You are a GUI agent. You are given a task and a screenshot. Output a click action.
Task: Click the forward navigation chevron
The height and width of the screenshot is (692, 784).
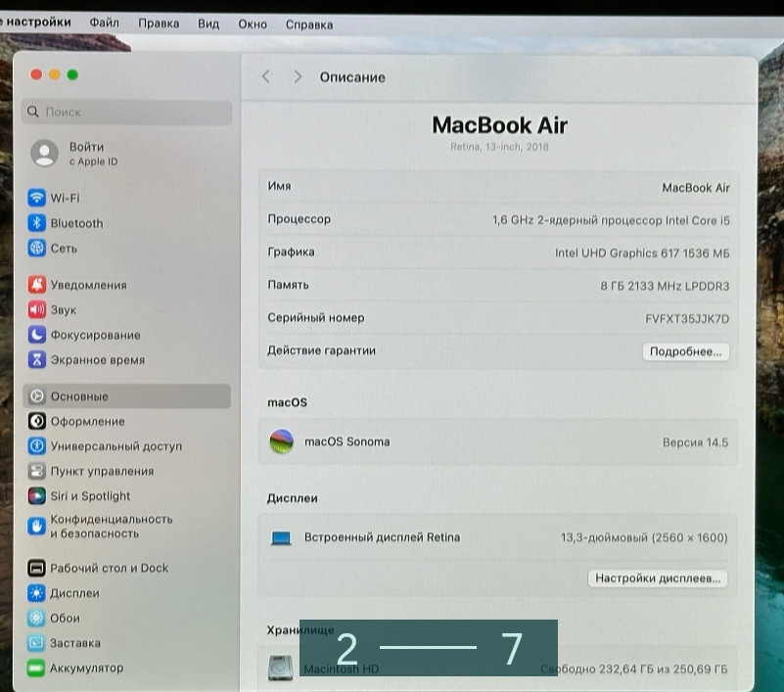297,76
